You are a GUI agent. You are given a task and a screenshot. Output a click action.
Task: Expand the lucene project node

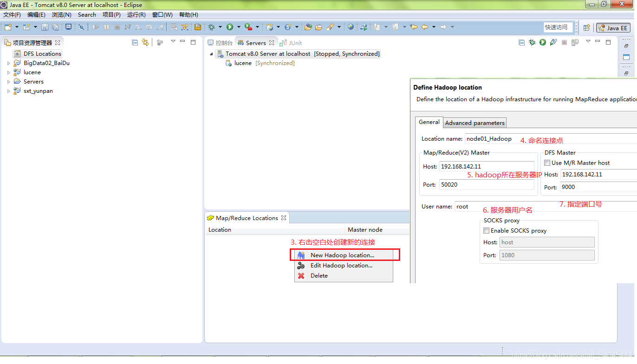[8, 72]
